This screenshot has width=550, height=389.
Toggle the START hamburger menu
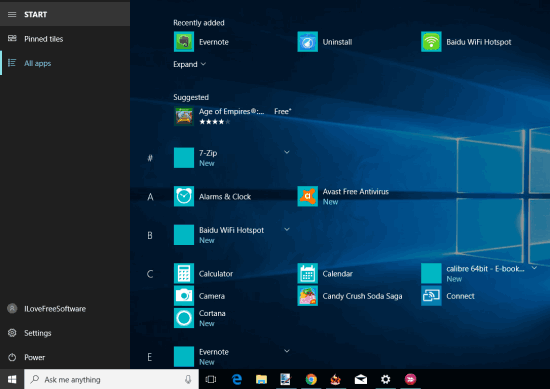pyautogui.click(x=12, y=14)
